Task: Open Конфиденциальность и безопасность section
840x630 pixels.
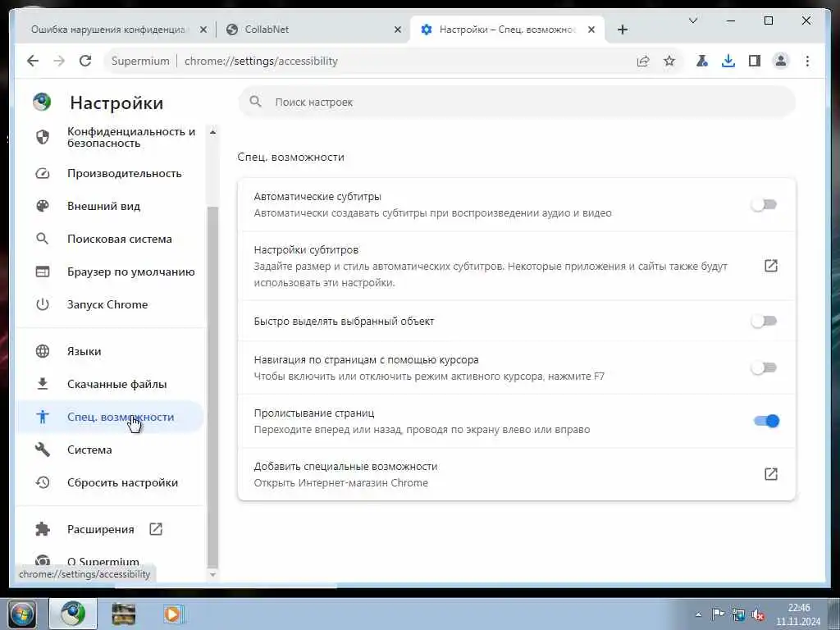Action: coord(110,137)
